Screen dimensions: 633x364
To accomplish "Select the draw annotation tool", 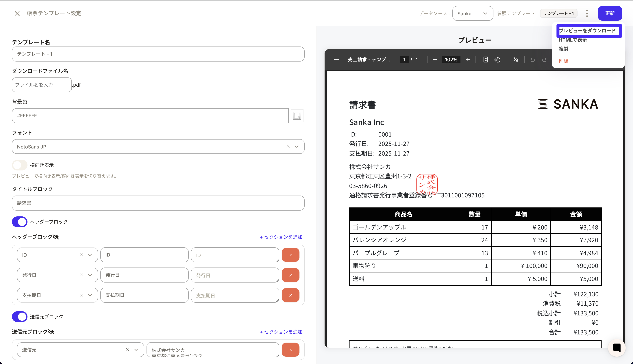I will pos(516,60).
